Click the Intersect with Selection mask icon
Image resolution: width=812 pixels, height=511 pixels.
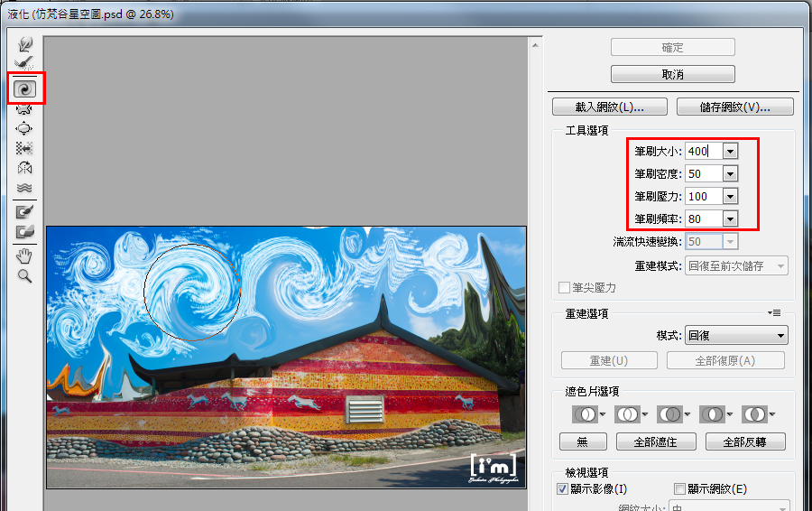pos(713,414)
